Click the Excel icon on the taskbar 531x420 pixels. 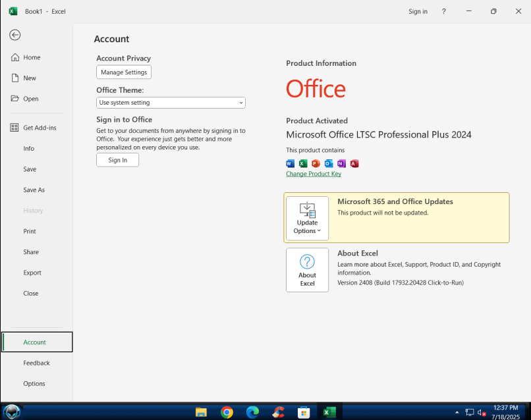click(329, 412)
